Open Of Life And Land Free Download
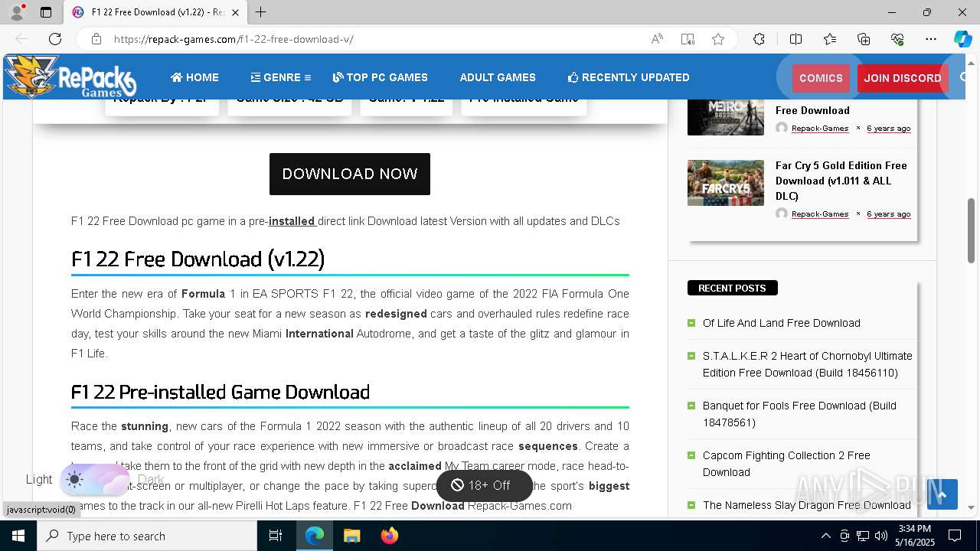Screen dimensions: 980x551 coord(782,323)
